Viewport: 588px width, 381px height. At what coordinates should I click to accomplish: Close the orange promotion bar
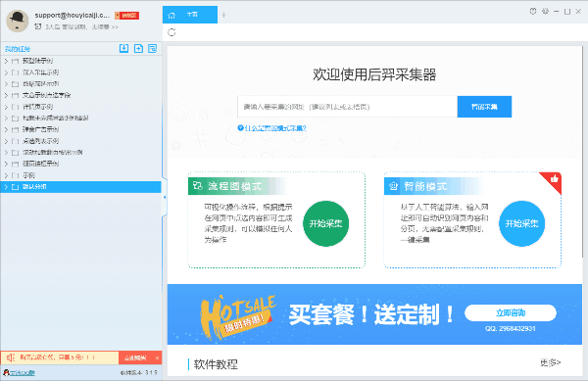click(157, 358)
